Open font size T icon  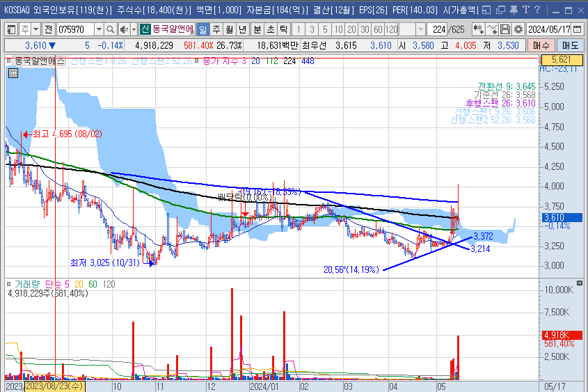[x=526, y=10]
